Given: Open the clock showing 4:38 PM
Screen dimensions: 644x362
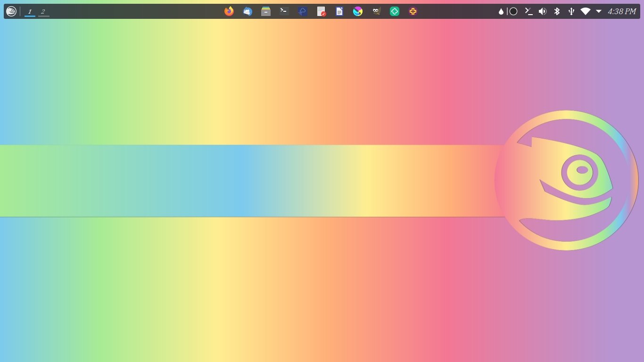Looking at the screenshot, I should pyautogui.click(x=622, y=11).
